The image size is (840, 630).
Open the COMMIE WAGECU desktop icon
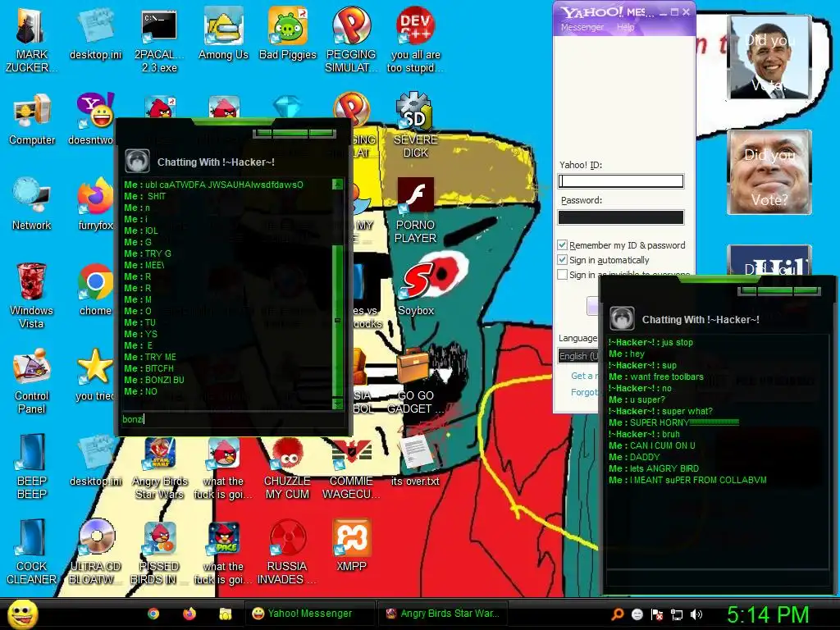point(351,467)
